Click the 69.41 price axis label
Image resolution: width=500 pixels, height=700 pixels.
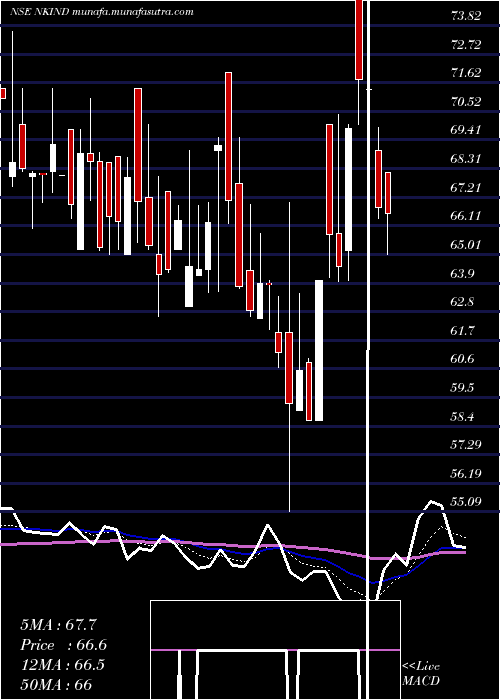(466, 130)
